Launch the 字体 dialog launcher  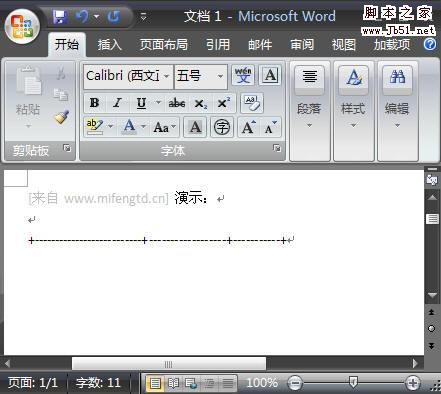(x=277, y=148)
